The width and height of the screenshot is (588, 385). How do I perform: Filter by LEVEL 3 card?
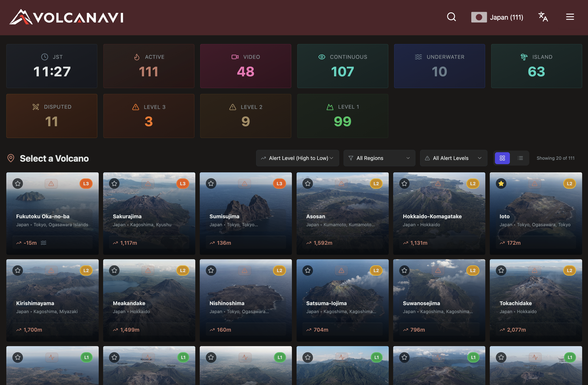click(x=149, y=116)
